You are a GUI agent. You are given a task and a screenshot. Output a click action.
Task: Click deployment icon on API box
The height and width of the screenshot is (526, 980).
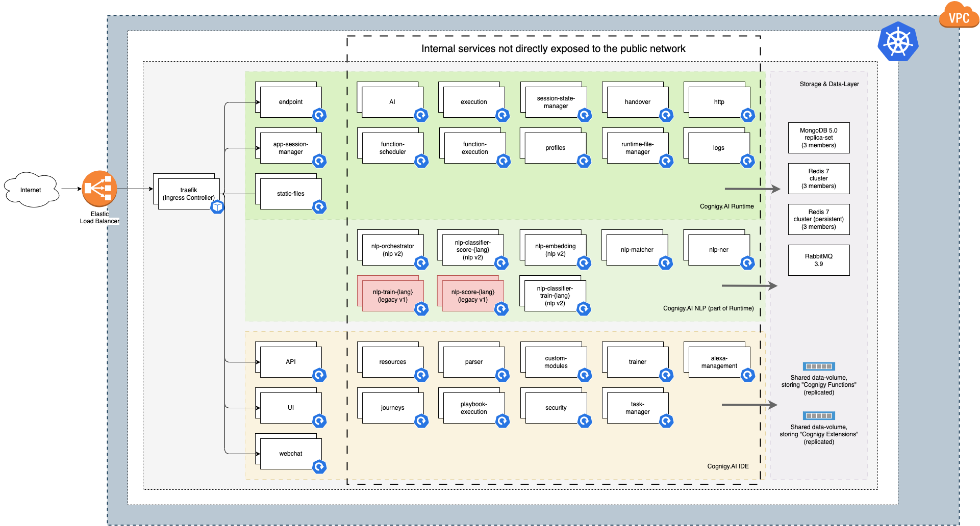(319, 375)
